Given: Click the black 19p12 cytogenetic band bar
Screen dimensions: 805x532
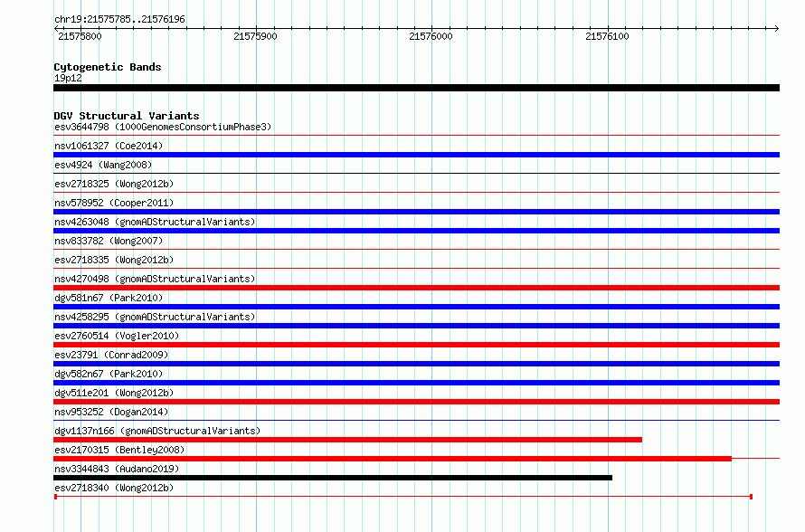Looking at the screenshot, I should 416,88.
